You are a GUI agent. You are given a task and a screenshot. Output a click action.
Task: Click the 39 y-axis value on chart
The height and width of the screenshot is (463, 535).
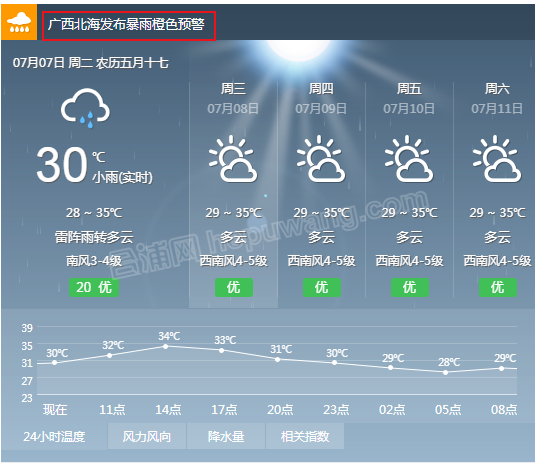click(x=27, y=328)
